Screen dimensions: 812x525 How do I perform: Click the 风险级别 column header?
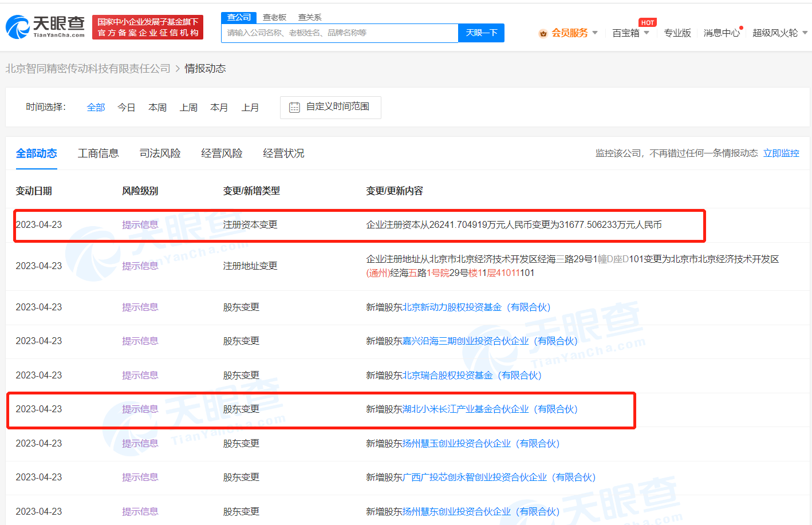(x=140, y=191)
